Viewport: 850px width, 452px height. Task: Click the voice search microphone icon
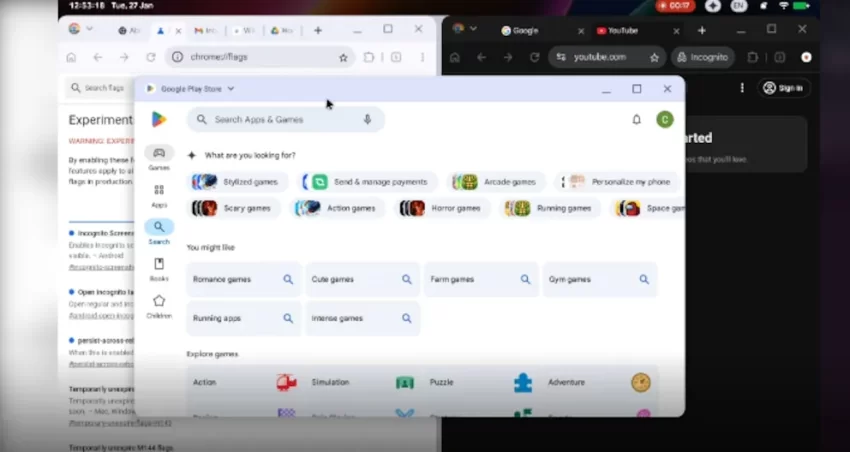click(367, 119)
